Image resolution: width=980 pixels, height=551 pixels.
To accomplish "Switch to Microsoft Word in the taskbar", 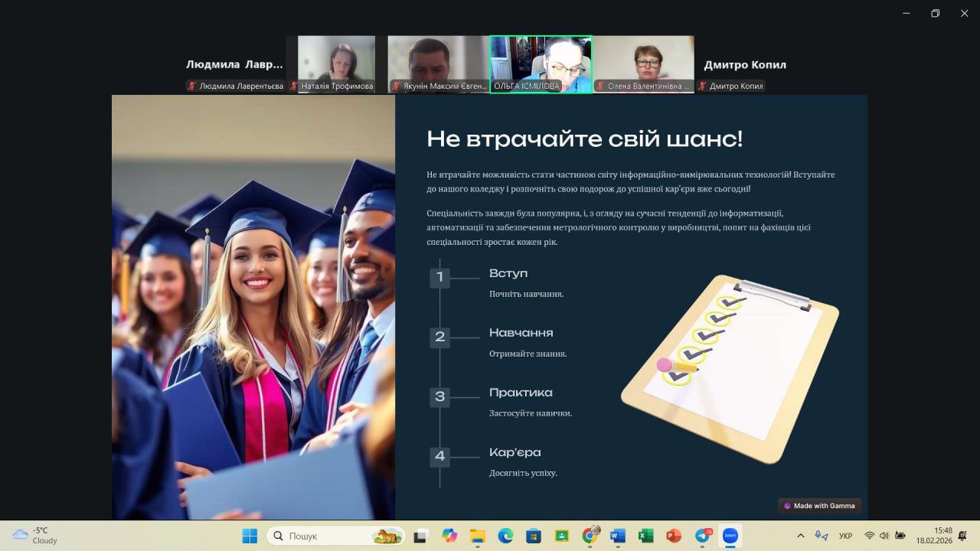I will point(618,536).
